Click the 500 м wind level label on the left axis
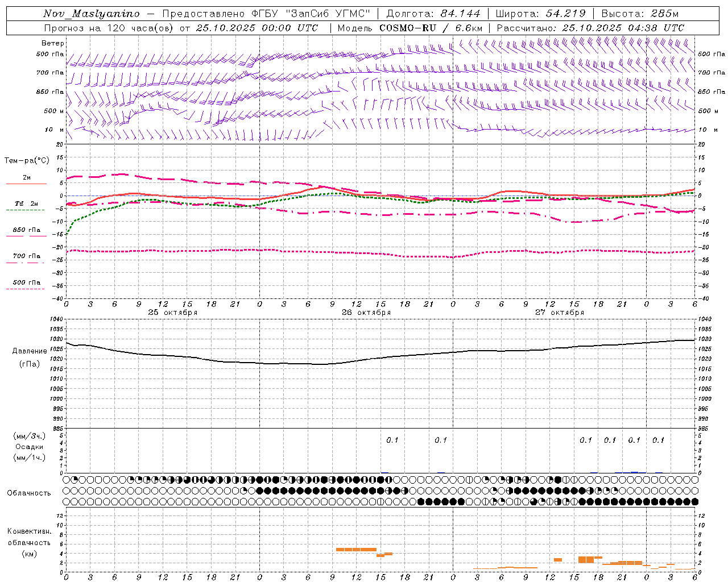 coord(54,111)
